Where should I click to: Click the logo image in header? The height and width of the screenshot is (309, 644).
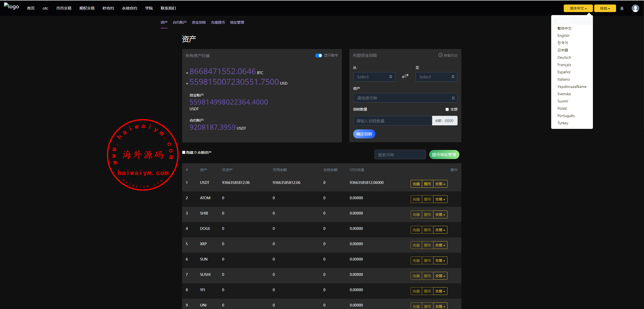coord(12,7)
